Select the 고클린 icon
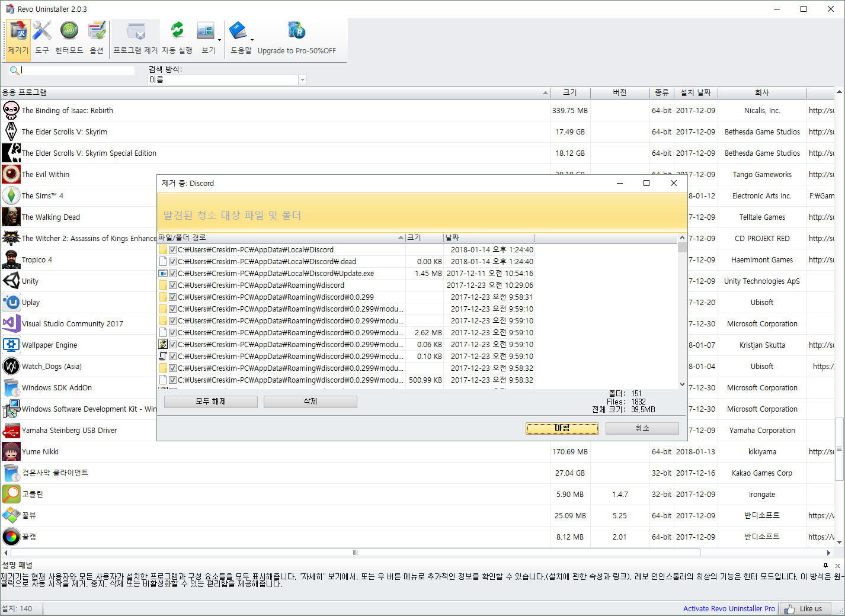 [x=11, y=494]
